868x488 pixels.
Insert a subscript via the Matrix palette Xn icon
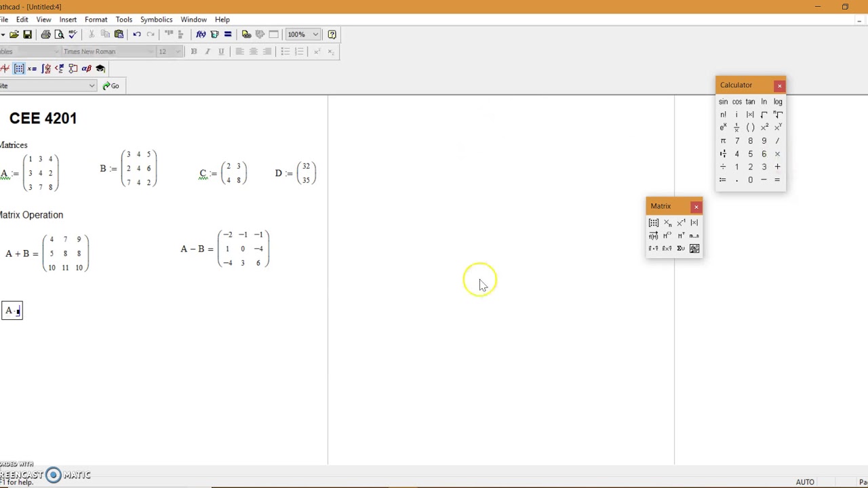tap(667, 223)
